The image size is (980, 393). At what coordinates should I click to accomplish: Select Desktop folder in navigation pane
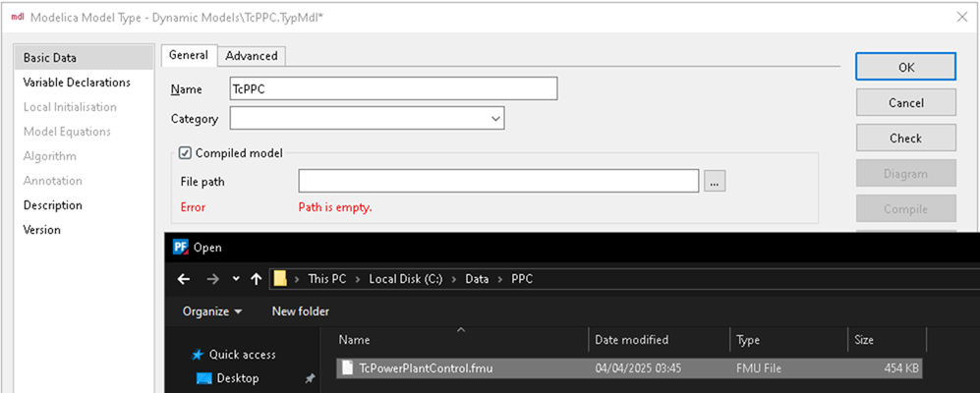[x=238, y=378]
